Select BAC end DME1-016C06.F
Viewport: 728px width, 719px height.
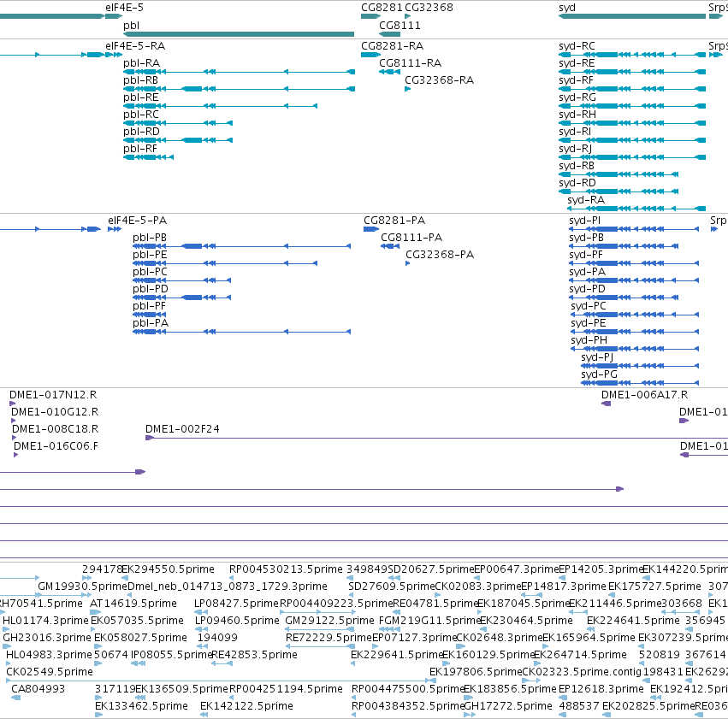(15, 455)
